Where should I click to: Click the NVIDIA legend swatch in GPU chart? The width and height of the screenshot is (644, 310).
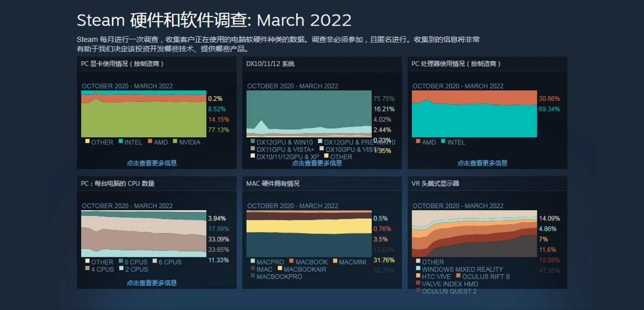[175, 142]
